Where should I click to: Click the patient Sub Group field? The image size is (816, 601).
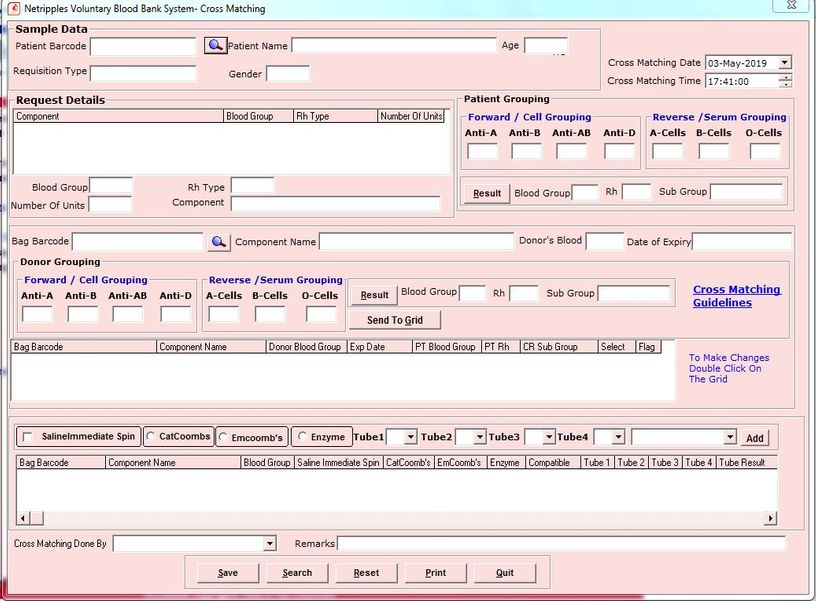[x=746, y=192]
